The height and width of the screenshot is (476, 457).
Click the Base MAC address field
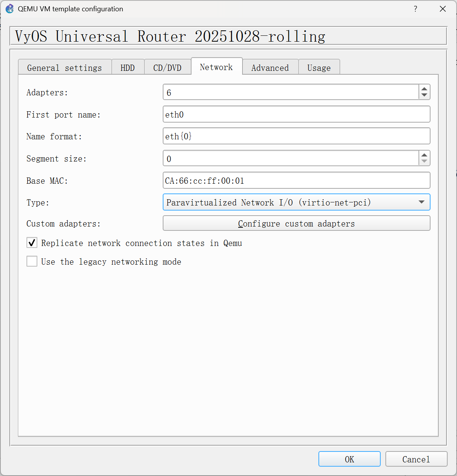296,181
